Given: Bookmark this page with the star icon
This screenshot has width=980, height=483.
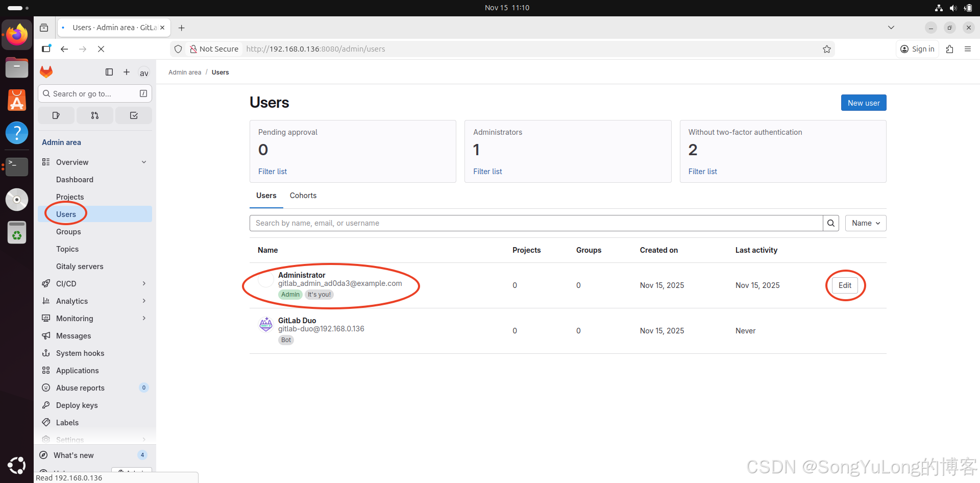Looking at the screenshot, I should click(826, 49).
